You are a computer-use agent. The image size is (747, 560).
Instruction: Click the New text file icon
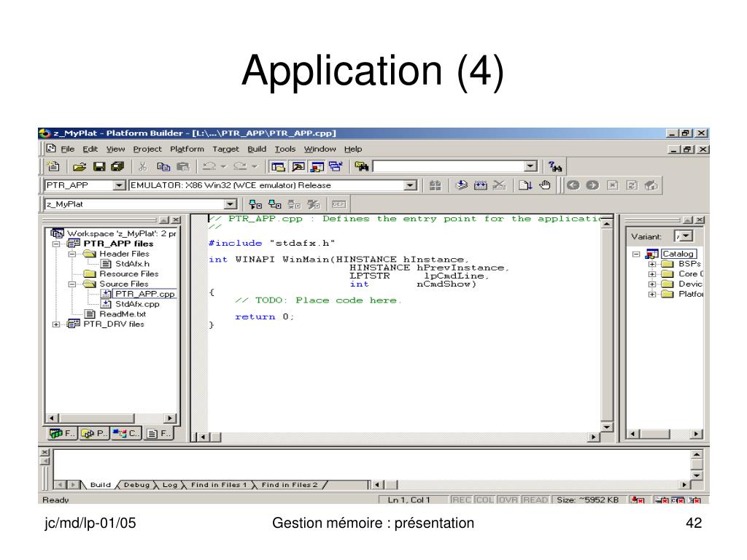click(53, 166)
